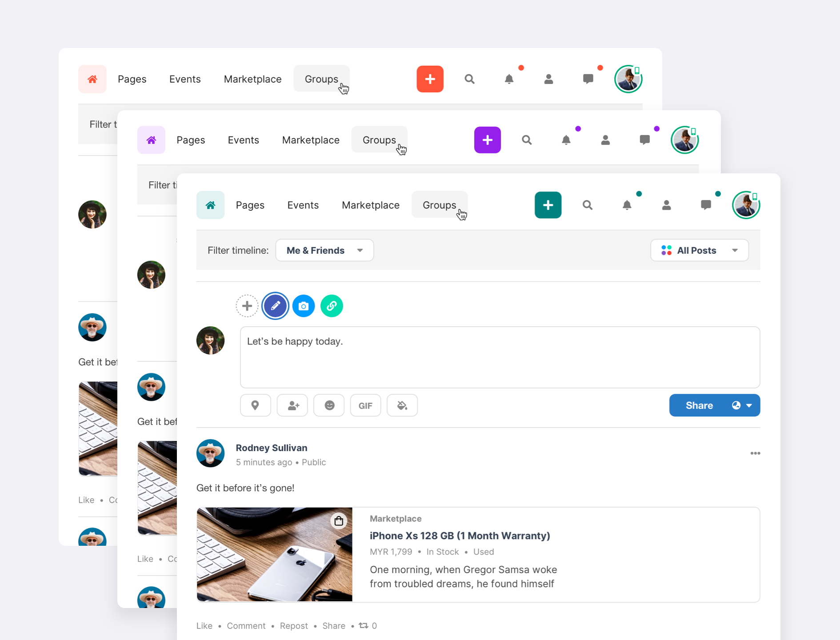This screenshot has height=640, width=840.
Task: Open notifications bell with teal dot
Action: pos(627,205)
